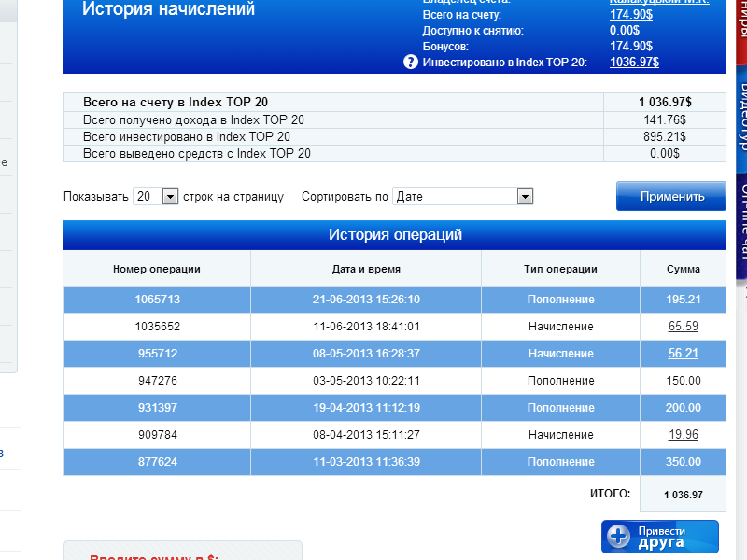Click the Дата и время column header
This screenshot has height=560, width=747.
(366, 269)
